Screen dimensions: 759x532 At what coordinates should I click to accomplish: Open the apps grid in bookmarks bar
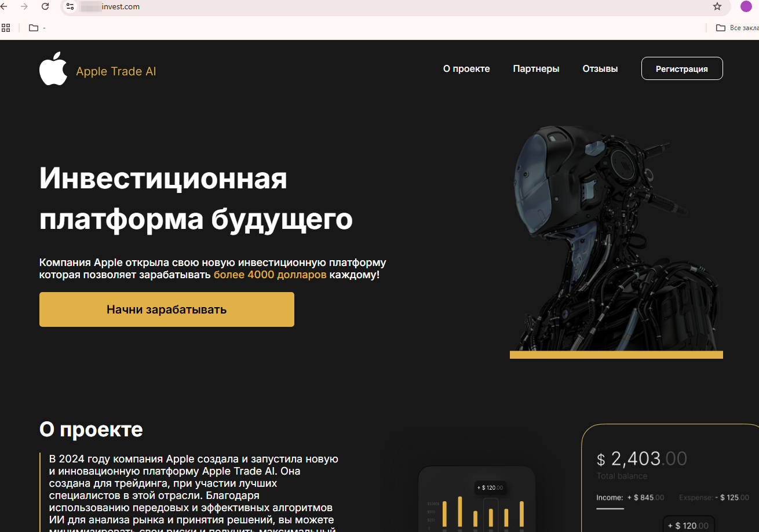pyautogui.click(x=6, y=28)
